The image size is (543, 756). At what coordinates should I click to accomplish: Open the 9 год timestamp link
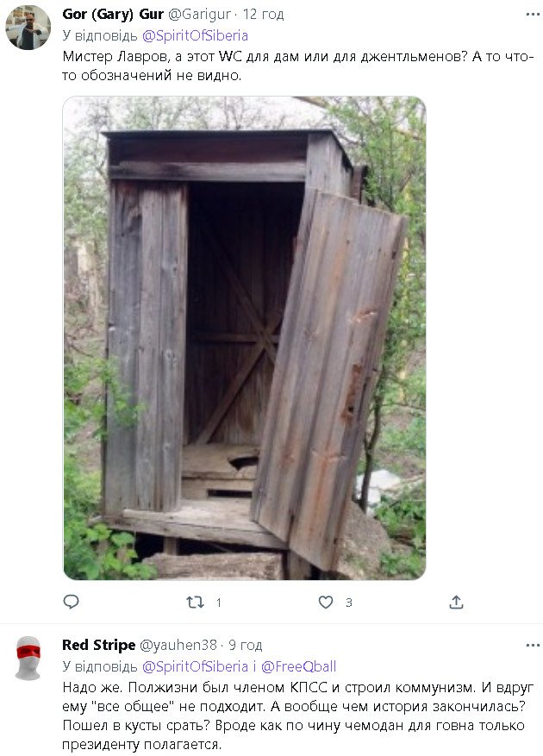[x=246, y=645]
